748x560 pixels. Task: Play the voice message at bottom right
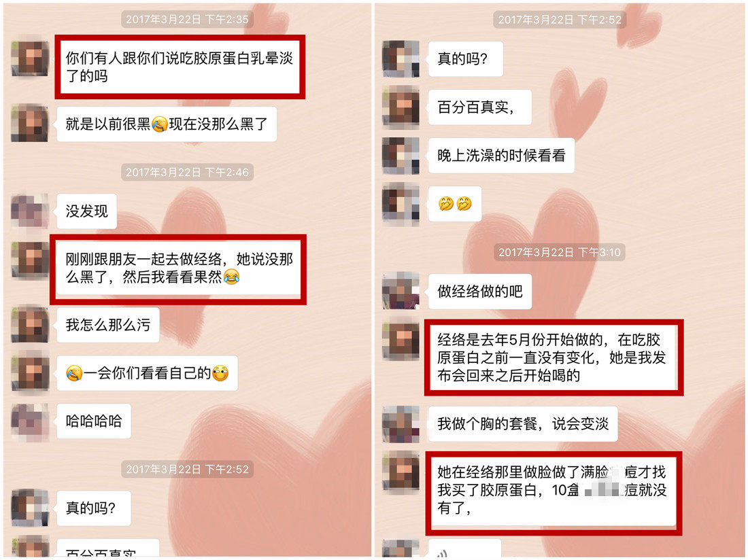point(464,549)
